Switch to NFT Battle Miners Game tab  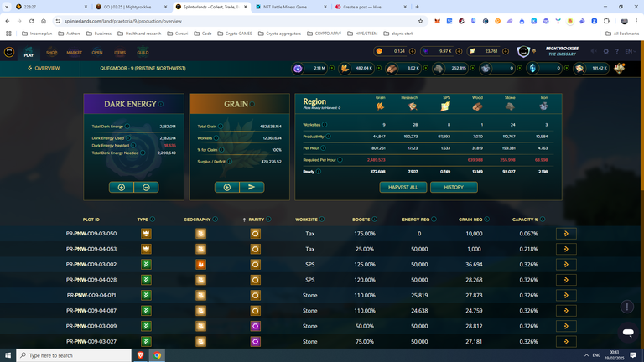(291, 7)
